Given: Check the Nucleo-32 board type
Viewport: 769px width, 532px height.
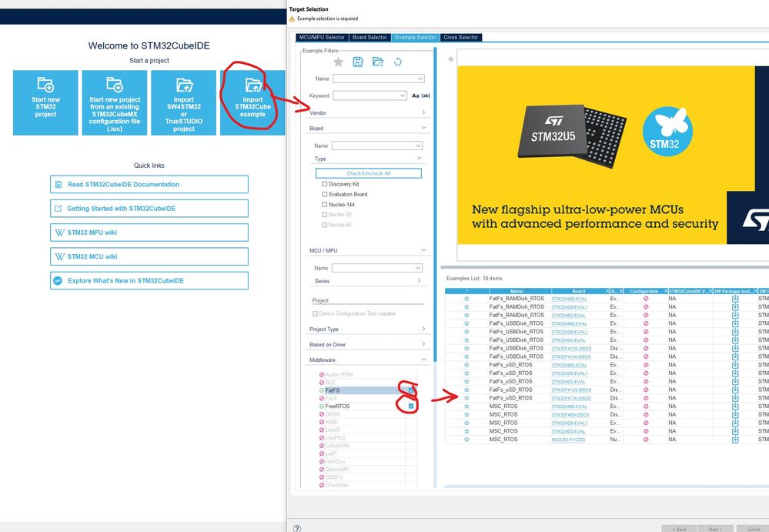Looking at the screenshot, I should pos(325,215).
